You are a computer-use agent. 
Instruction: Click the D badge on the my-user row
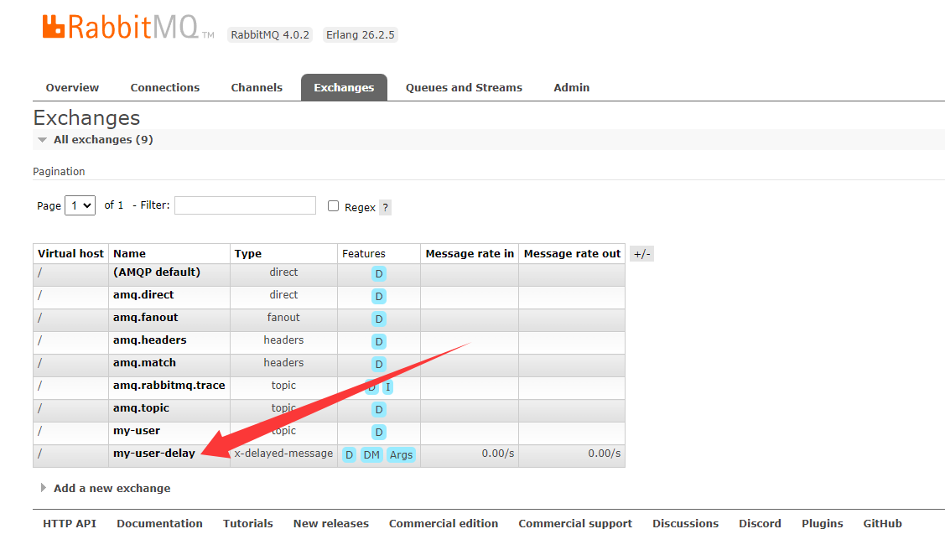tap(379, 432)
